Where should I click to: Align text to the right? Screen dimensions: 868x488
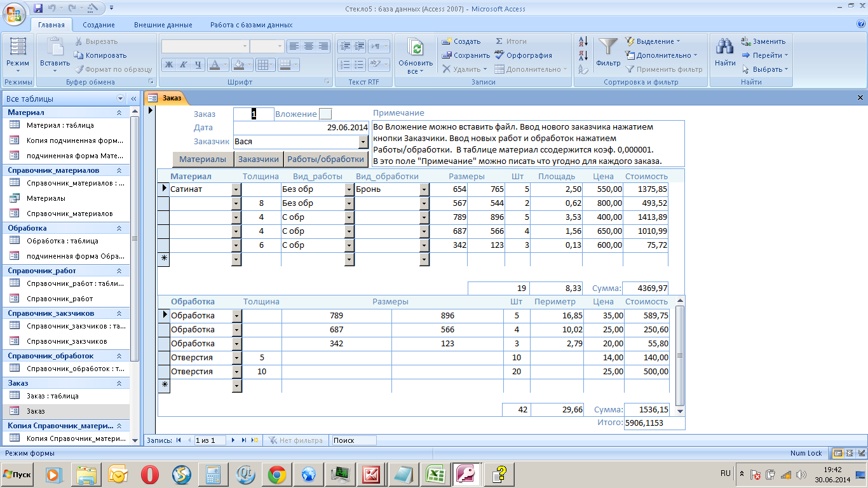tap(323, 46)
